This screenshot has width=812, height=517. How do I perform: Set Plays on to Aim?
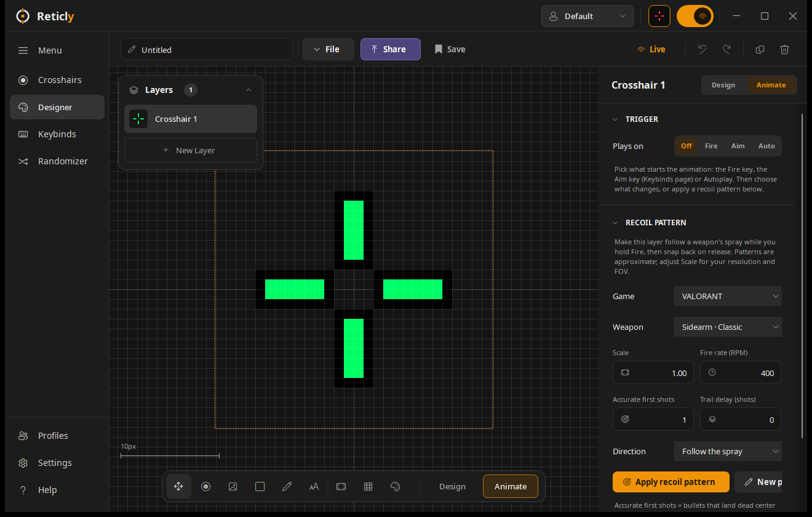[x=738, y=146]
